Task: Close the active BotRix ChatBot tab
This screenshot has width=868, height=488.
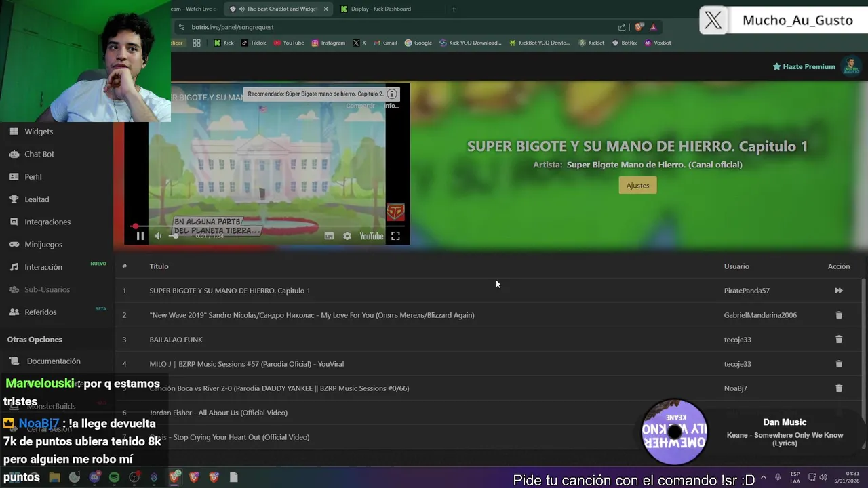Action: [x=326, y=9]
